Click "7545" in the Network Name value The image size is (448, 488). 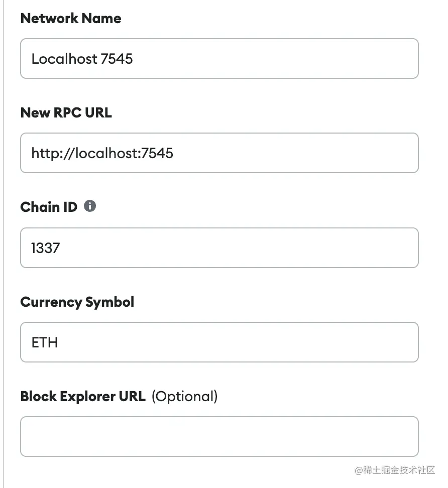pos(117,59)
